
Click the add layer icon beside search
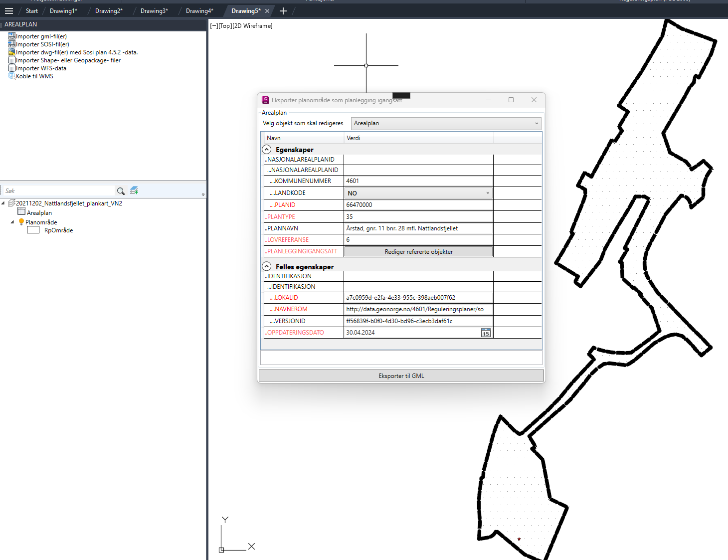tap(134, 190)
